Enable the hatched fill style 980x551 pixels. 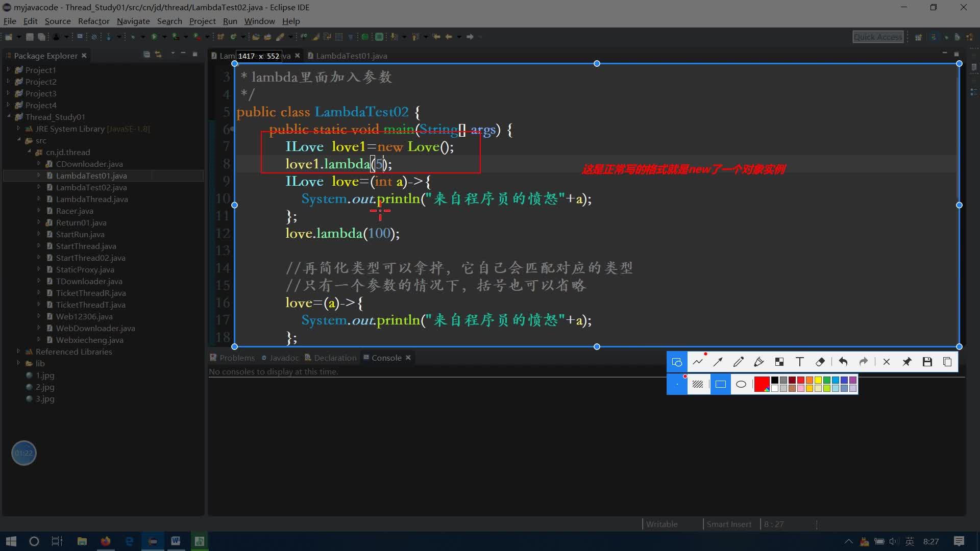(698, 384)
